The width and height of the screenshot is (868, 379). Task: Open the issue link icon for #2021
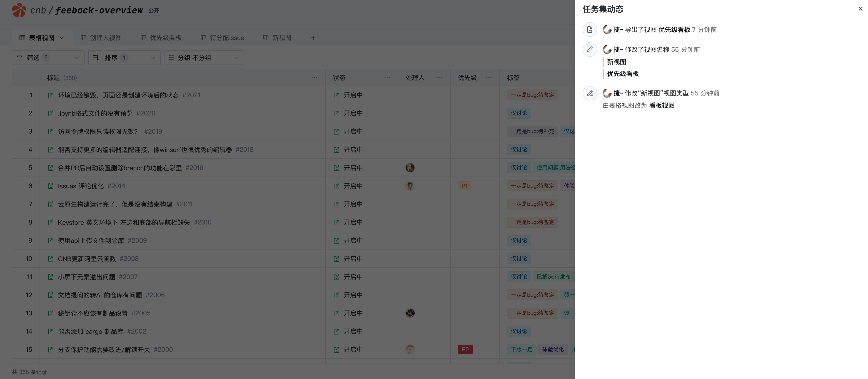(50, 95)
